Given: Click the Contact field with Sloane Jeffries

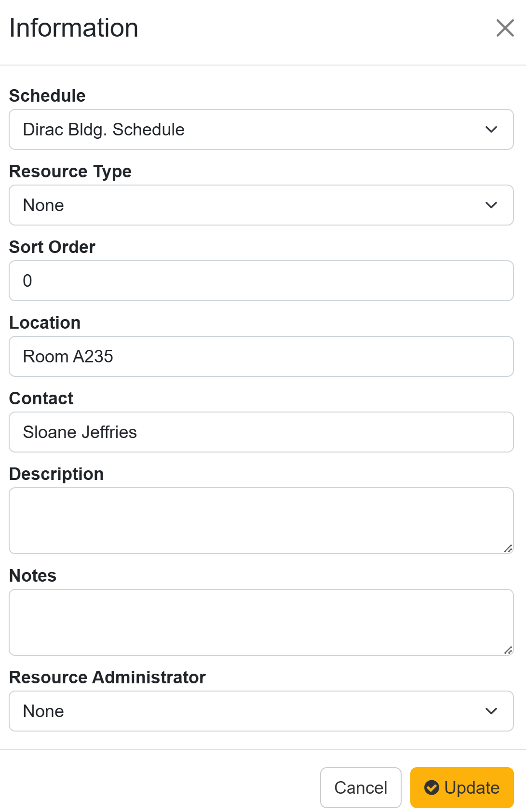Looking at the screenshot, I should (261, 432).
